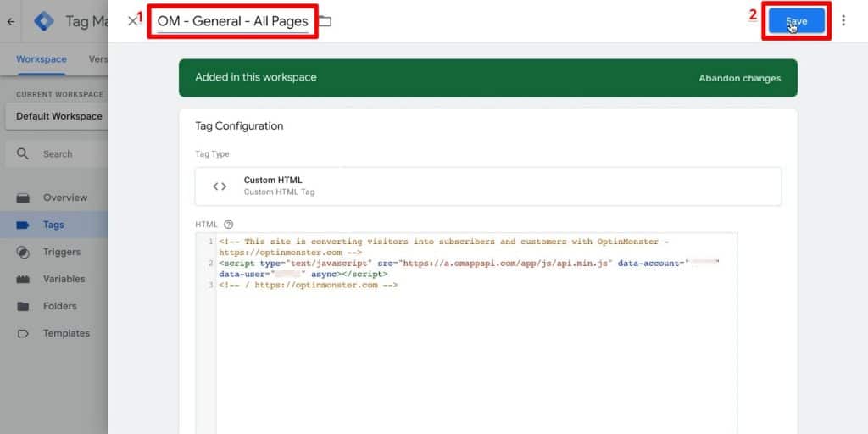This screenshot has height=434, width=868.
Task: Click the search magnifier icon
Action: click(x=23, y=154)
